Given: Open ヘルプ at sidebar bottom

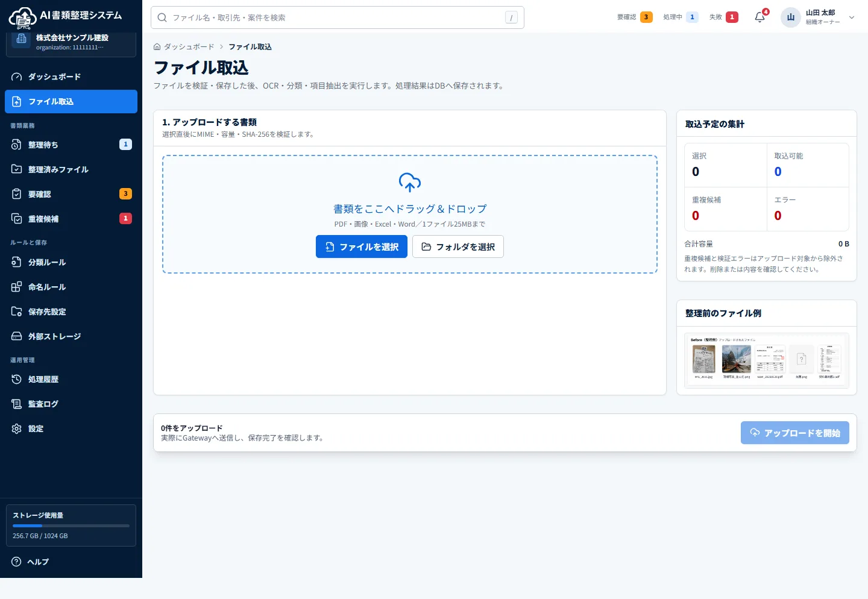Looking at the screenshot, I should point(71,562).
